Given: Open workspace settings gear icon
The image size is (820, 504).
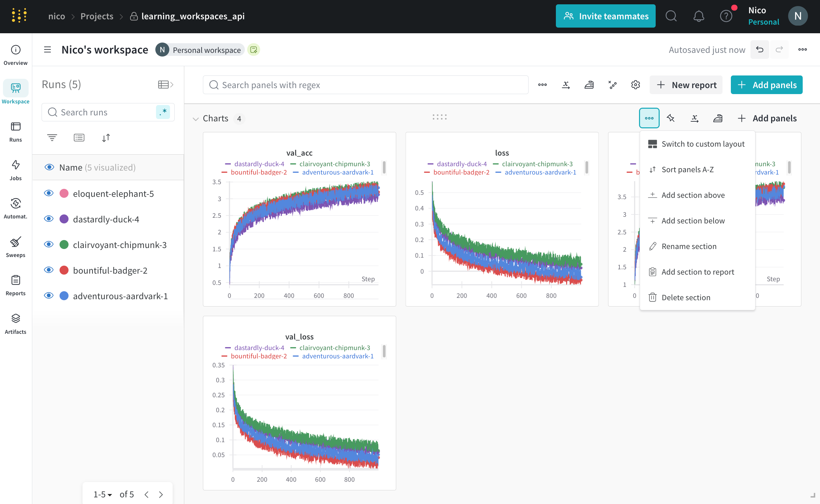Looking at the screenshot, I should [x=635, y=85].
